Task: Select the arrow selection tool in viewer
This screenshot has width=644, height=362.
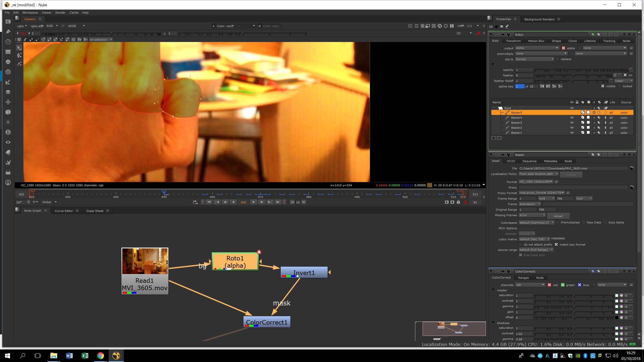Action: pos(19,48)
